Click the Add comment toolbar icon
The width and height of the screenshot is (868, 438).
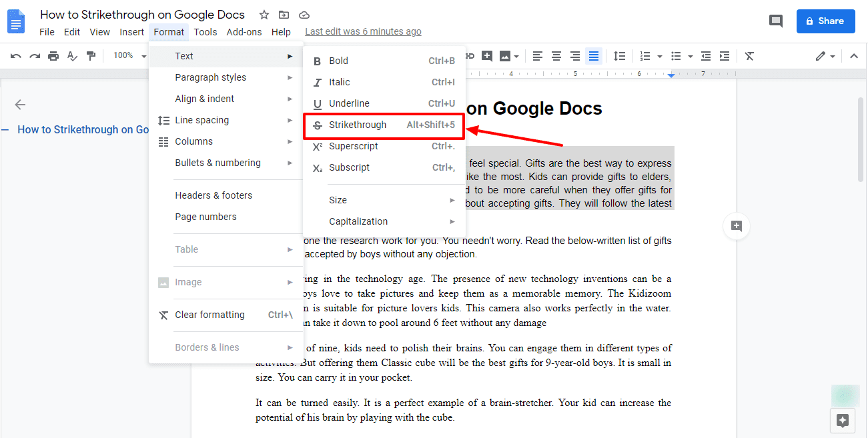point(487,56)
